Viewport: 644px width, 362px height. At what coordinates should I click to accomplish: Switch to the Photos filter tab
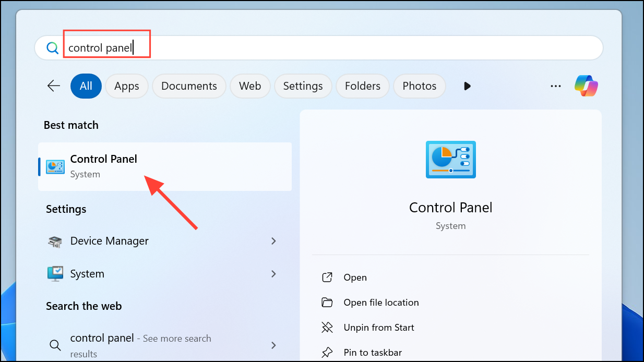[420, 86]
